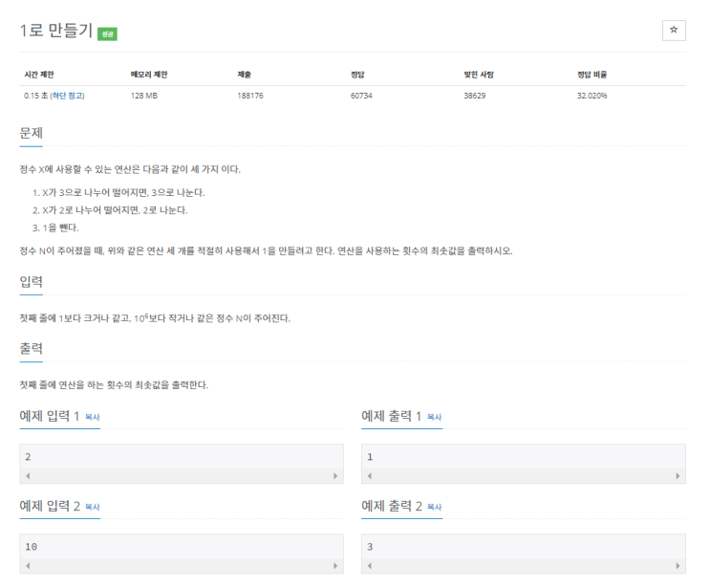Click right scroll arrow of example input 1
Viewport: 710px width, 588px height.
pyautogui.click(x=335, y=475)
